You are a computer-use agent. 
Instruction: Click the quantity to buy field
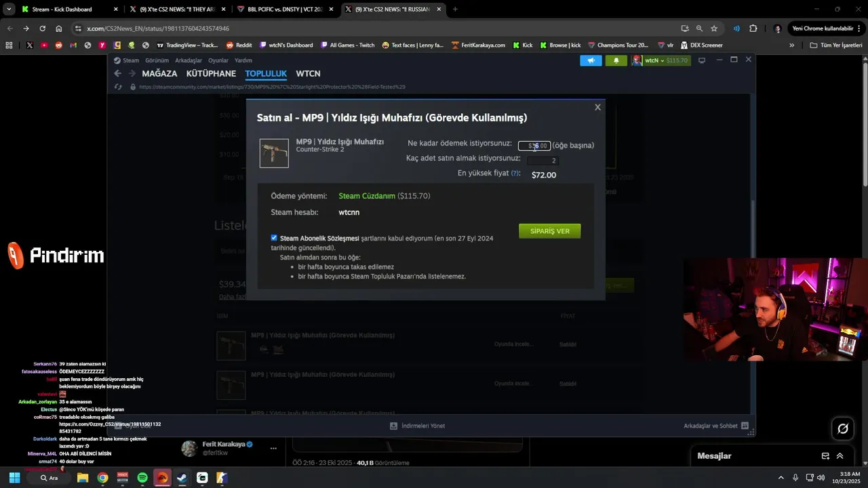[542, 161]
